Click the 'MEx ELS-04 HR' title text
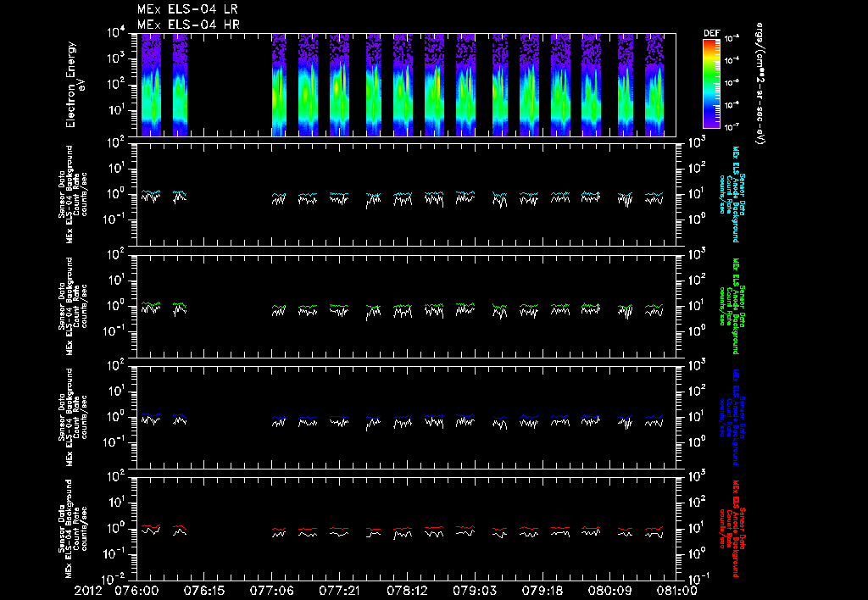Screen dimensions: 868x600 pyautogui.click(x=188, y=25)
